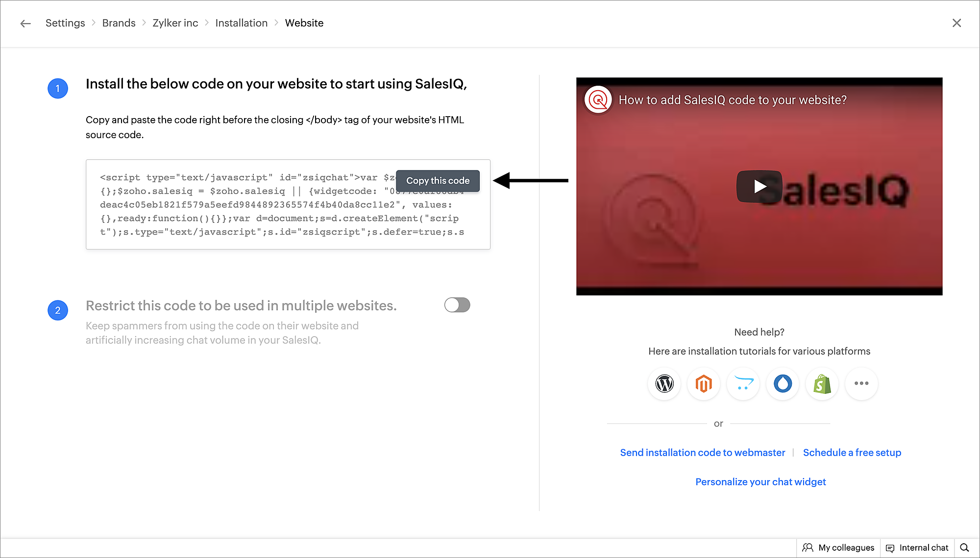Open the Shopify installation tutorial
The image size is (980, 558).
[x=822, y=384]
